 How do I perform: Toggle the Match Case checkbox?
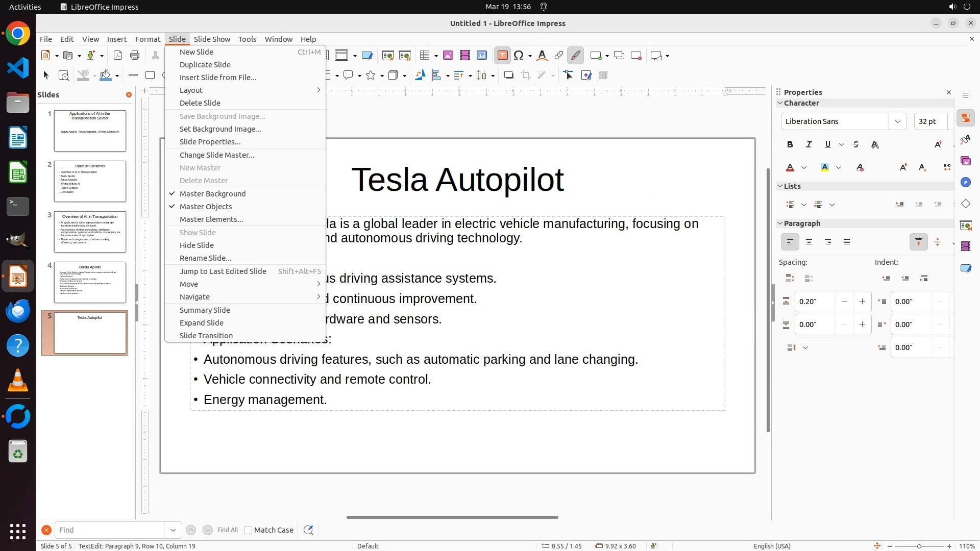tap(248, 530)
